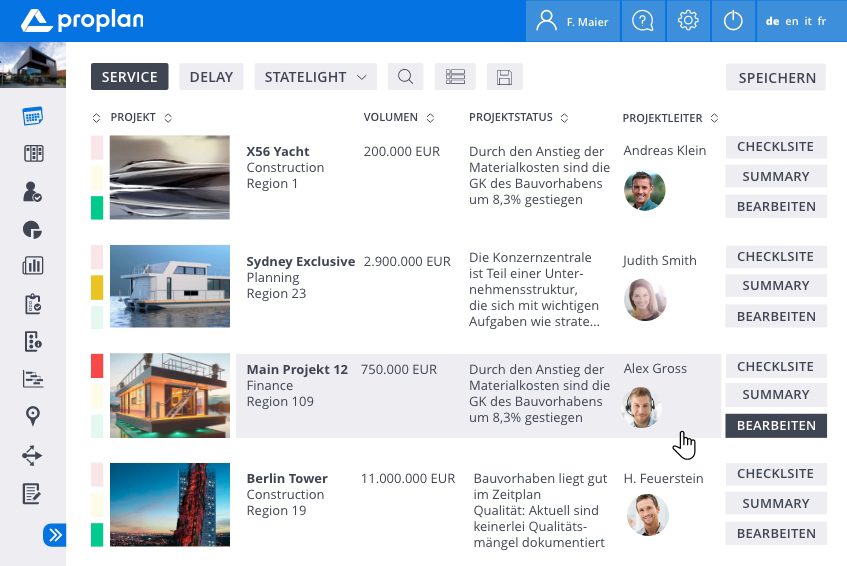Open the Gantt chart sidebar icon
Image resolution: width=847 pixels, height=566 pixels.
[32, 379]
